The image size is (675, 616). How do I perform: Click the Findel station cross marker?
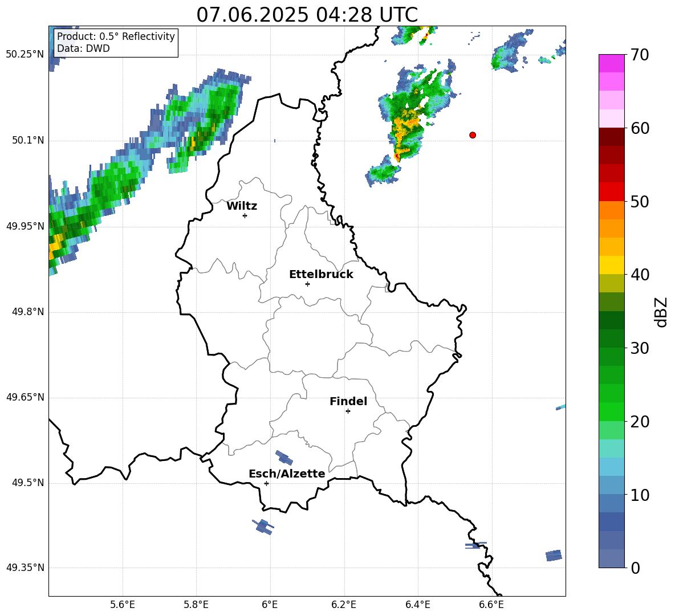[x=348, y=411]
